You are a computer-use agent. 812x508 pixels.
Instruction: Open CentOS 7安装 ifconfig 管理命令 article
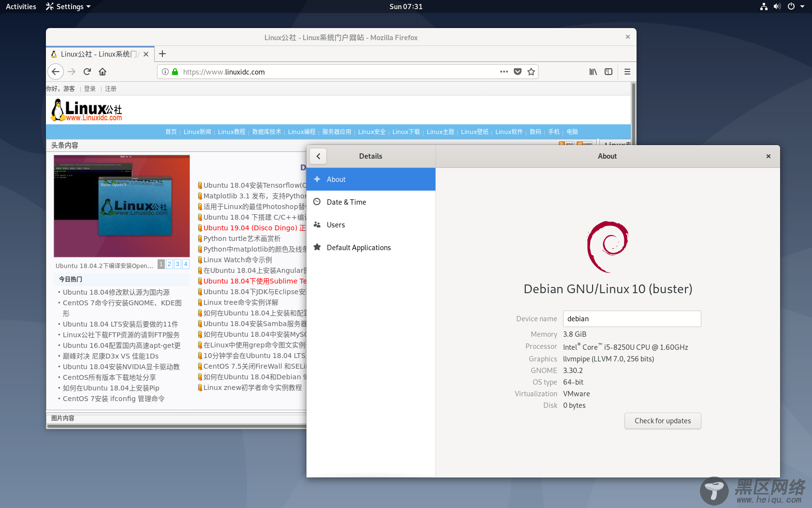coord(114,399)
